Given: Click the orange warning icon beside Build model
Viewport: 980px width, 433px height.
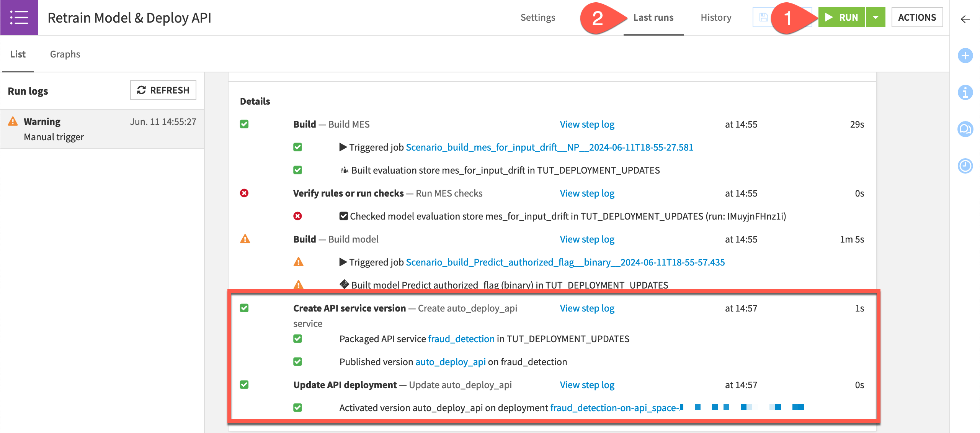Looking at the screenshot, I should (x=245, y=239).
